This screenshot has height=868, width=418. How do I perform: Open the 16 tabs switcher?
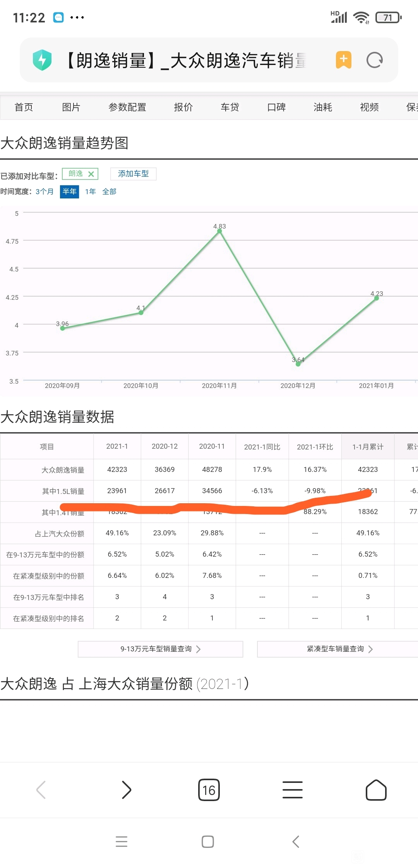(209, 789)
